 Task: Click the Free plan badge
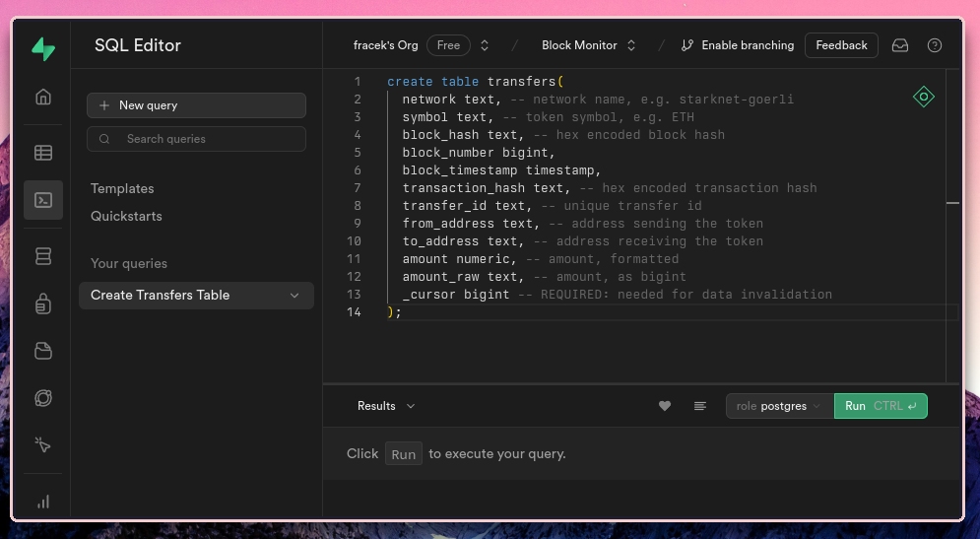click(x=448, y=45)
